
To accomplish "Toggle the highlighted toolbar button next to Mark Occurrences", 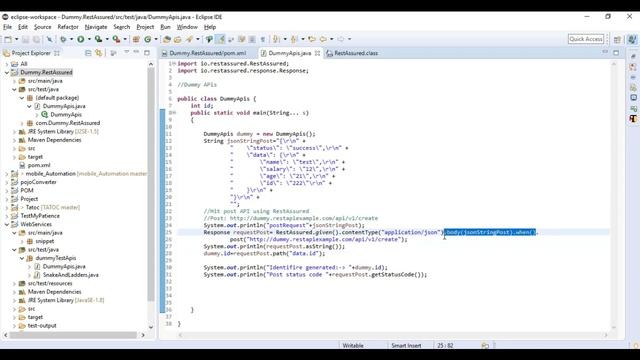I will tap(220, 39).
